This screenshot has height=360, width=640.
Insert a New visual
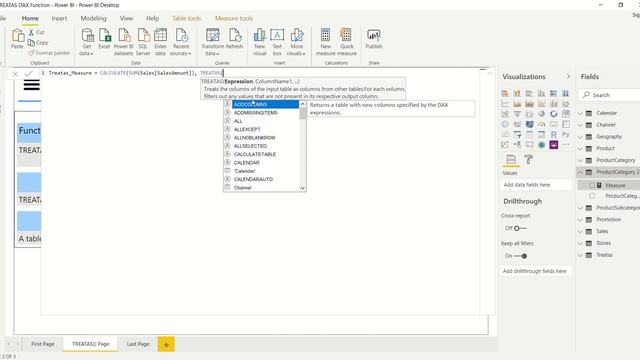click(x=260, y=42)
